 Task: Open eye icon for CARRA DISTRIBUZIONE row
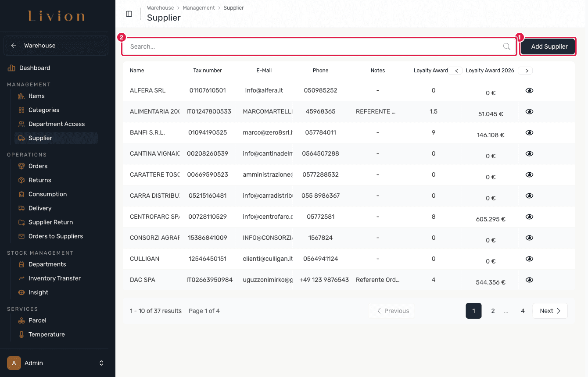[529, 196]
